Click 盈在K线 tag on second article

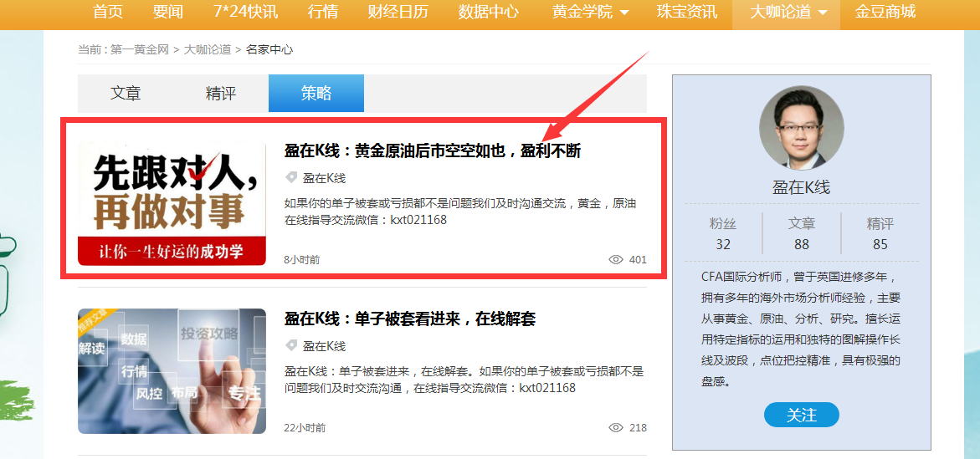(325, 346)
